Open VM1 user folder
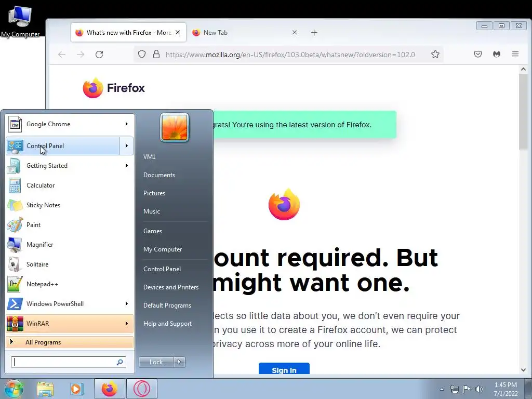The width and height of the screenshot is (532, 399). point(149,157)
